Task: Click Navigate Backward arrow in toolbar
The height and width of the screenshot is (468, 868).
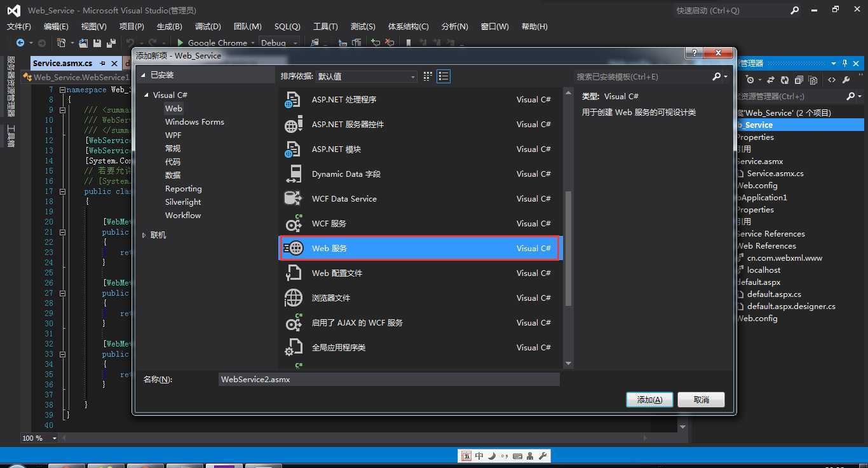Action: pyautogui.click(x=20, y=43)
